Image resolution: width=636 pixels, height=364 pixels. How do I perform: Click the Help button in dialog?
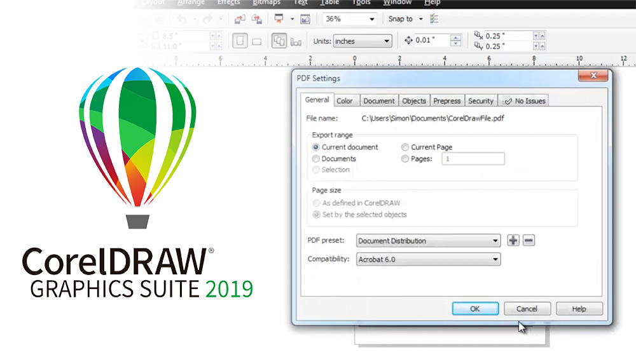tap(579, 309)
